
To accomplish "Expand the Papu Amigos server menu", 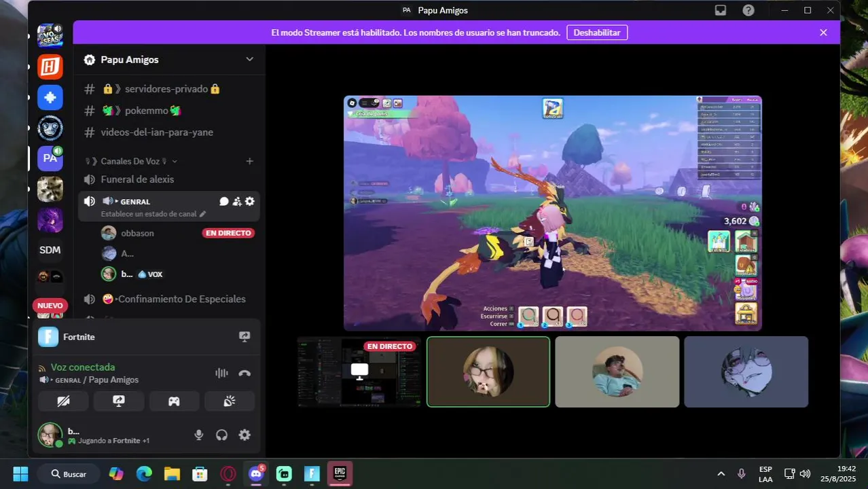I will [249, 60].
